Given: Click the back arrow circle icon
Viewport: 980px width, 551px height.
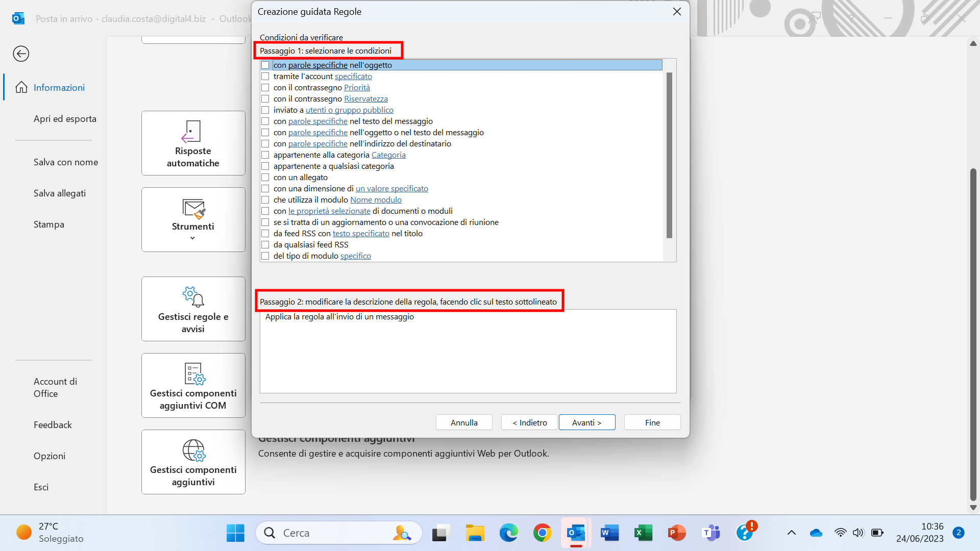Looking at the screenshot, I should 21,54.
